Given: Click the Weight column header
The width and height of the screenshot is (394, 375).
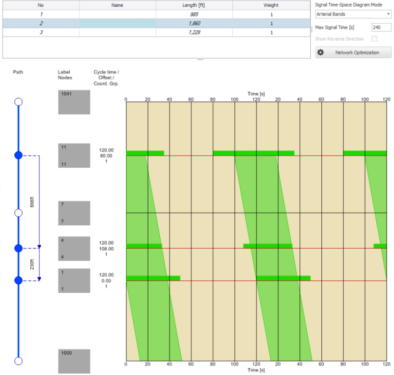Looking at the screenshot, I should (271, 5).
